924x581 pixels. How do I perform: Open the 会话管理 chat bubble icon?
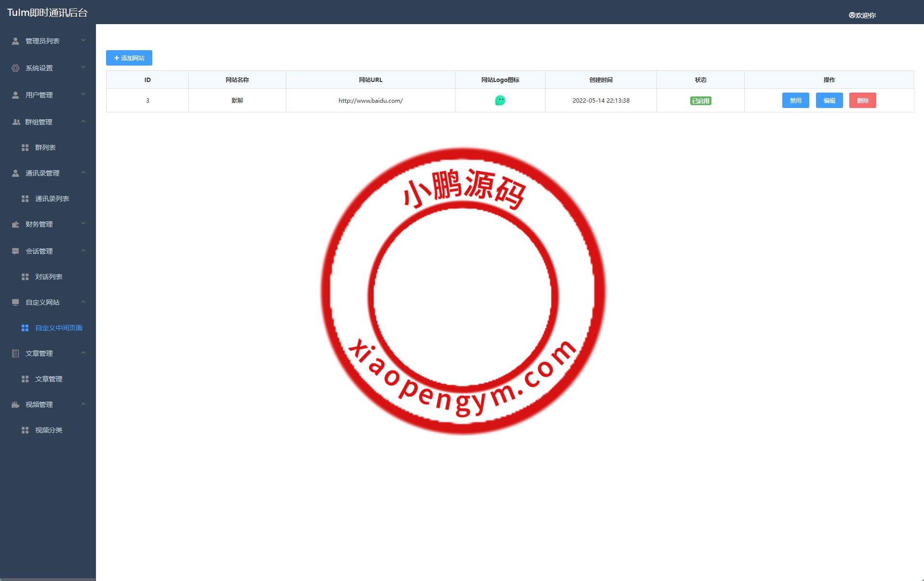[x=15, y=251]
